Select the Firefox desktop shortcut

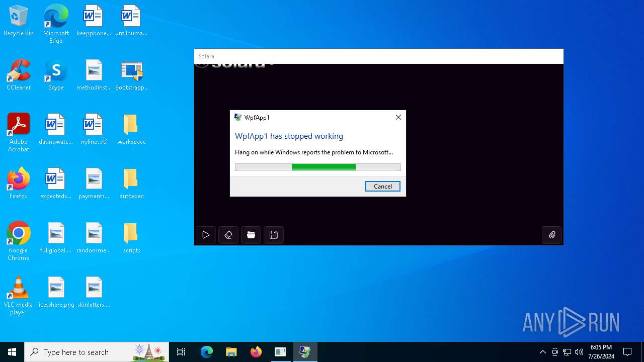click(19, 184)
